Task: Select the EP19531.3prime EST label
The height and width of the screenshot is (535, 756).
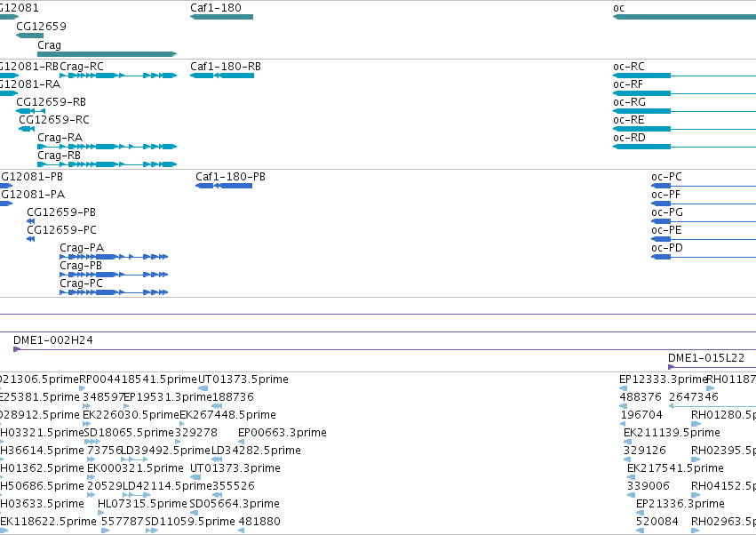Action: 168,397
